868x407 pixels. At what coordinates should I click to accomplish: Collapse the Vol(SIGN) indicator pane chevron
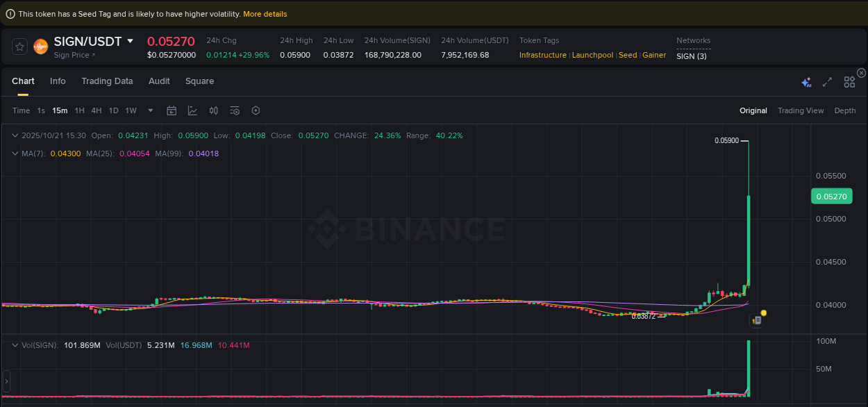(15, 344)
